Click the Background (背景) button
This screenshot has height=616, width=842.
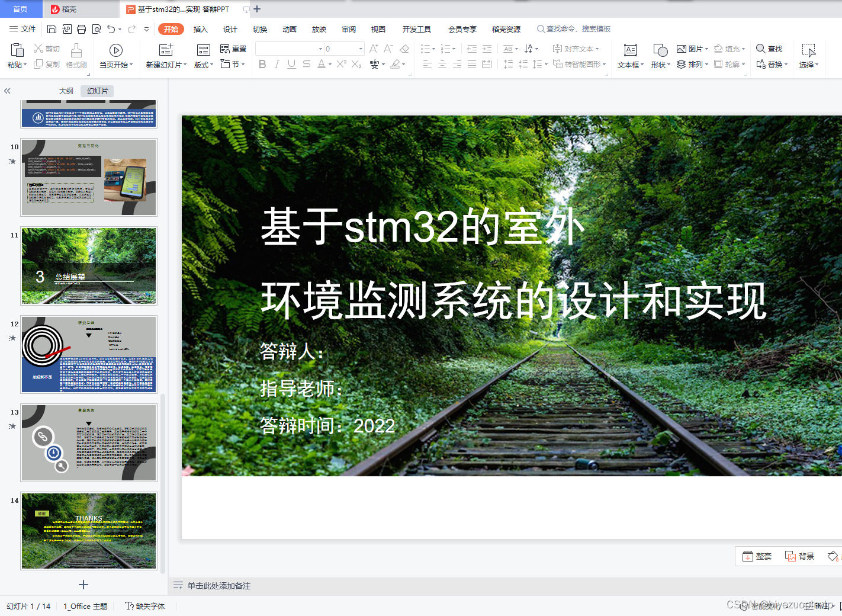point(799,556)
